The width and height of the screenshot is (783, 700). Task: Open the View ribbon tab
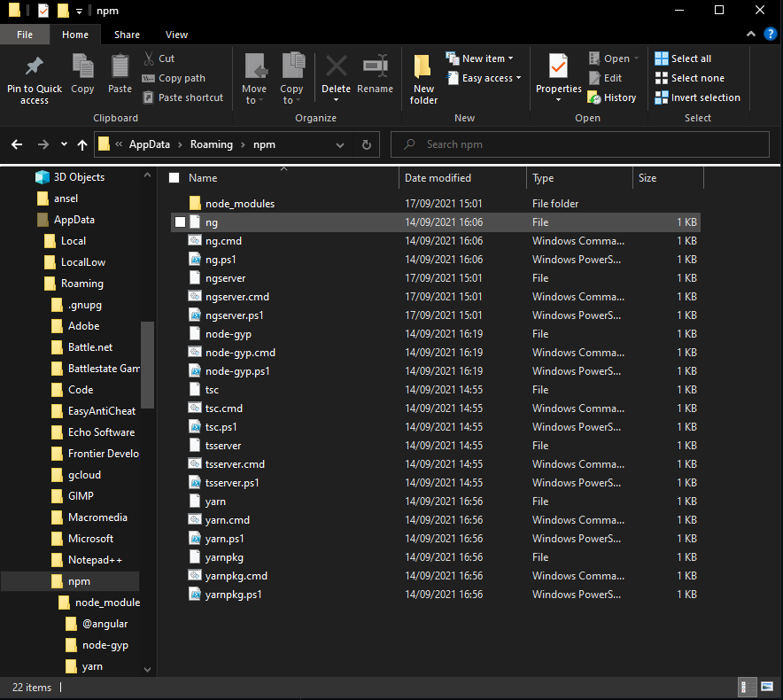coord(175,34)
